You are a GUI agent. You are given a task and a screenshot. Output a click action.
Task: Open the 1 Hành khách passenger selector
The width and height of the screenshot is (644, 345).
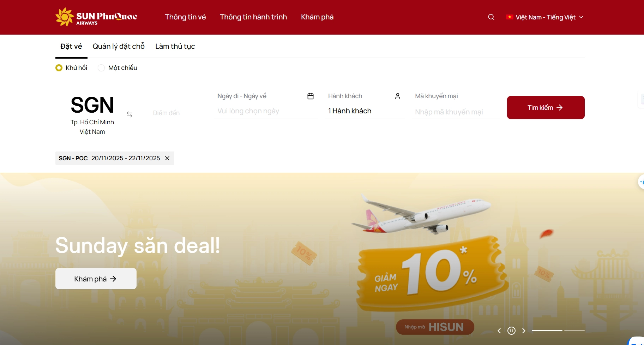click(365, 111)
